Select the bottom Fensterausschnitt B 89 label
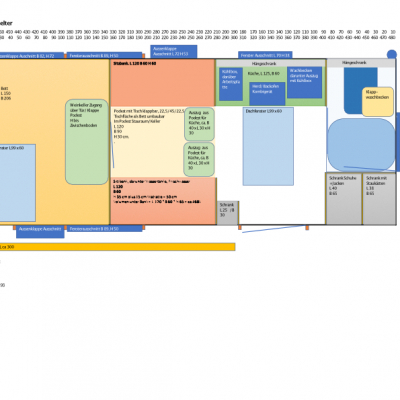The width and height of the screenshot is (400, 400). coord(105,229)
